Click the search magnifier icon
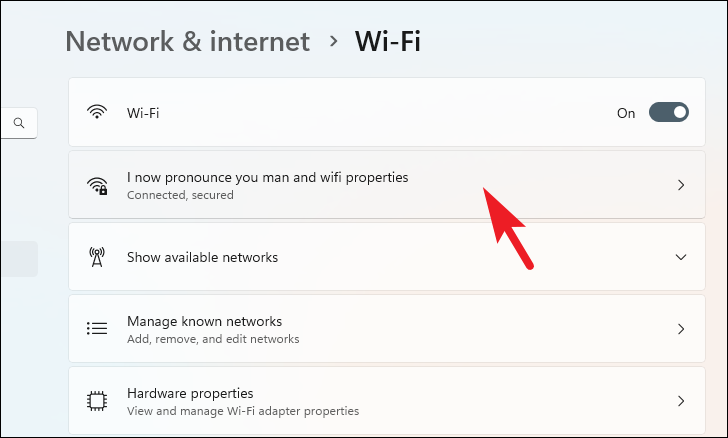Screen dimensions: 728x438 19,123
